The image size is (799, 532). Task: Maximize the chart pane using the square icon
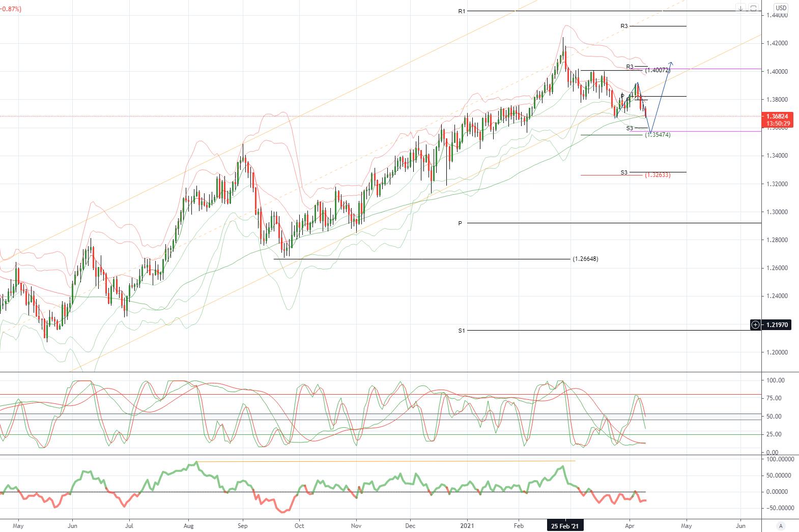(x=753, y=8)
